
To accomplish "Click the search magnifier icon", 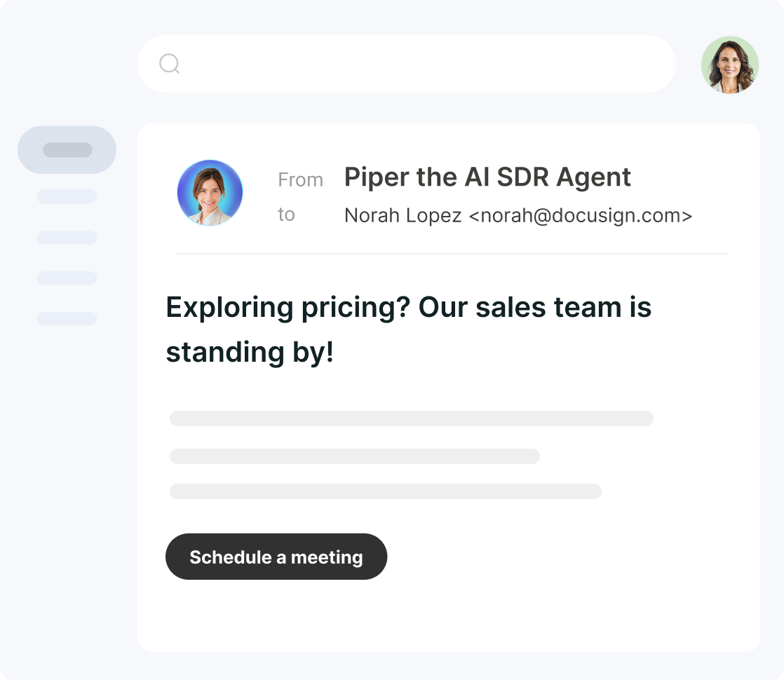I will click(x=170, y=64).
